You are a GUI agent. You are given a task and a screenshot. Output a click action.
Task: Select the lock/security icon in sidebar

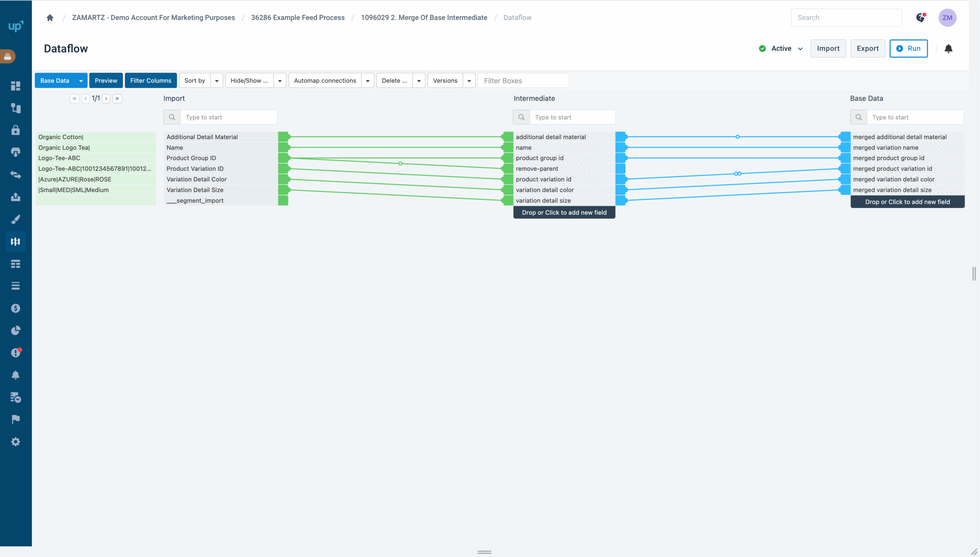[x=15, y=130]
